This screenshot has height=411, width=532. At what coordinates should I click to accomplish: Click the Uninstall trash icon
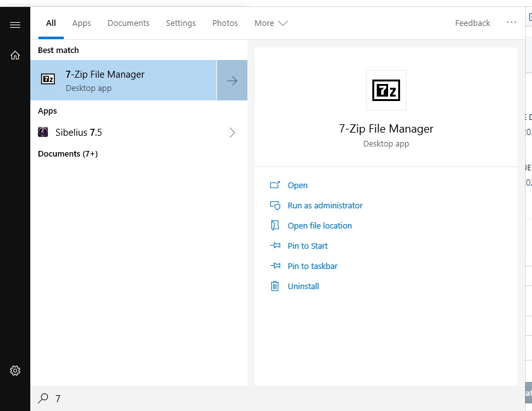(275, 286)
